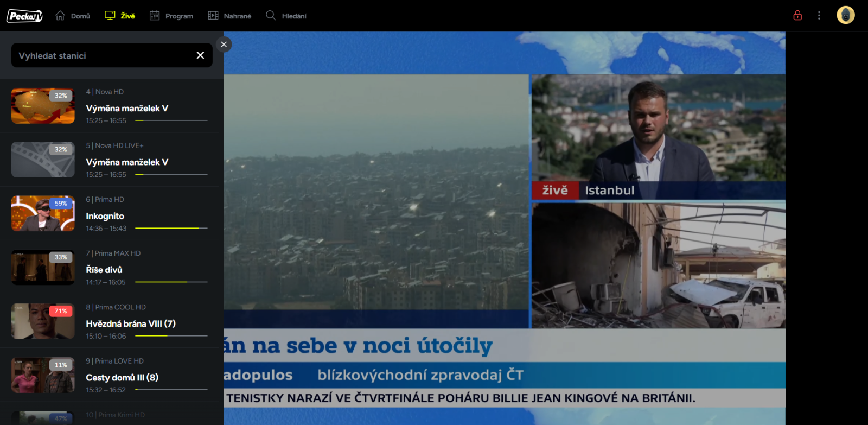Image resolution: width=868 pixels, height=425 pixels.
Task: Open the Hledání tab
Action: pos(286,16)
